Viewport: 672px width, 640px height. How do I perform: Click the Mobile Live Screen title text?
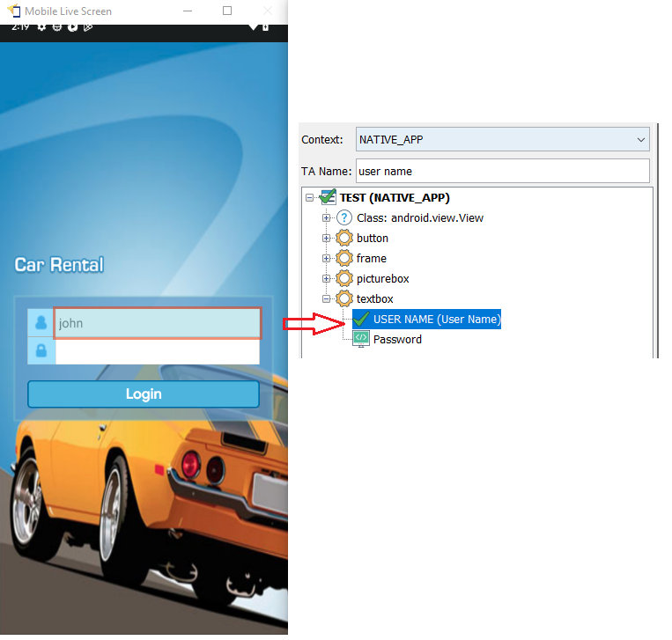[x=68, y=11]
